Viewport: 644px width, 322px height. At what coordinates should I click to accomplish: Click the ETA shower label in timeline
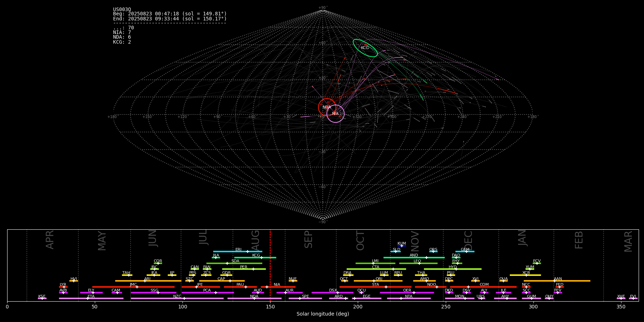(x=91, y=297)
